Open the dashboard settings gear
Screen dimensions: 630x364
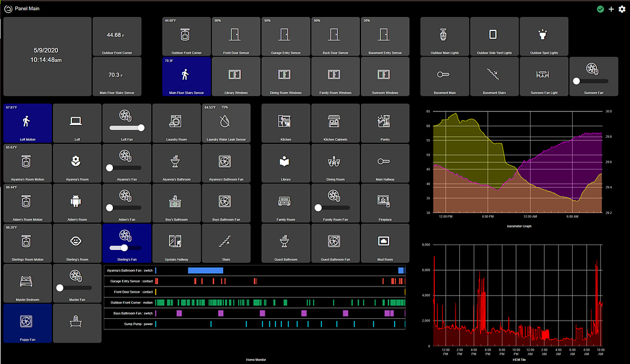pos(623,9)
